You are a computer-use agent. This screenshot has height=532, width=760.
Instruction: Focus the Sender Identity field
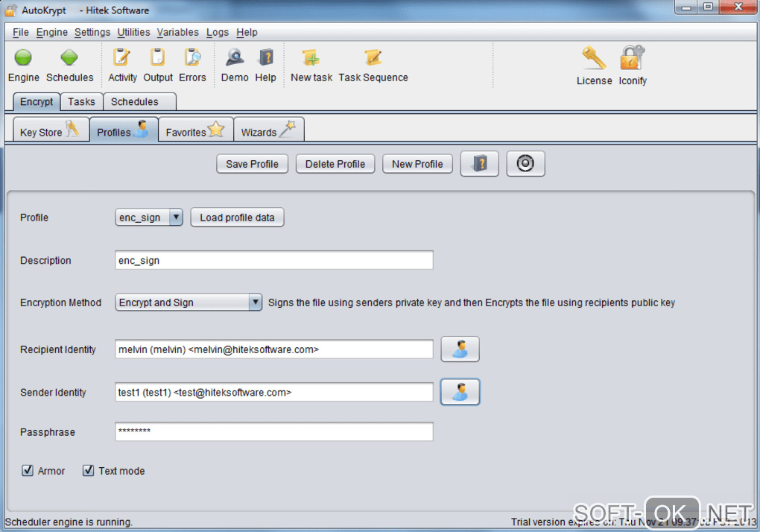click(x=274, y=392)
